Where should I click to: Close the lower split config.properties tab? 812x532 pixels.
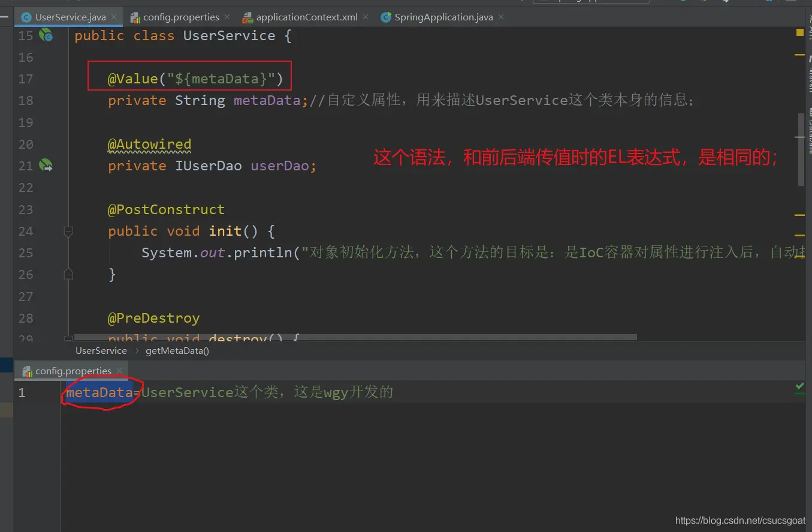119,371
